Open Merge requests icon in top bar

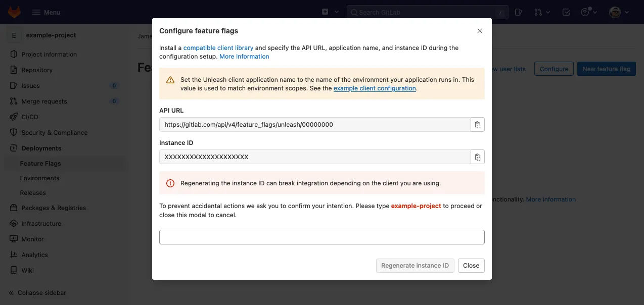point(541,12)
